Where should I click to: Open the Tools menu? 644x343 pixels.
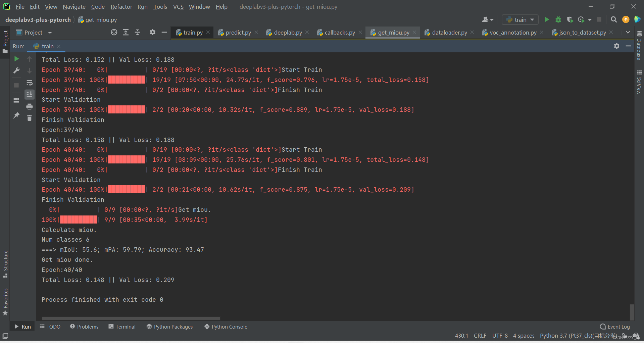(x=160, y=6)
